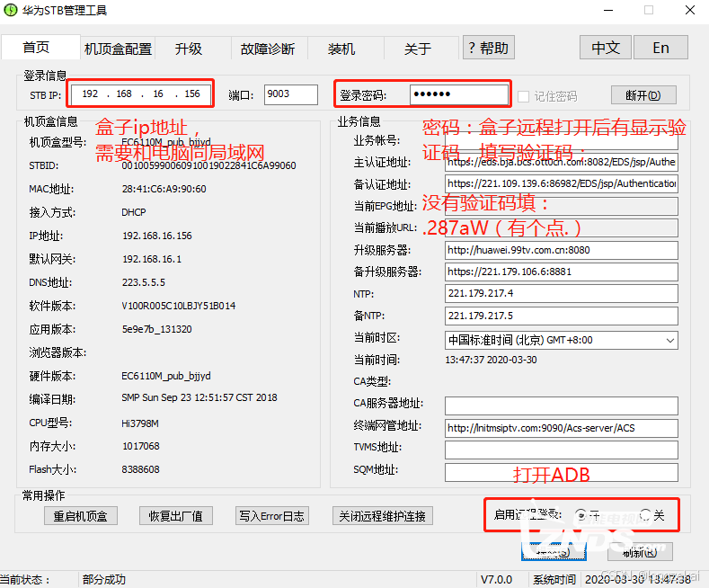The image size is (709, 588).
Task: Click the 端口 port field showing 9003
Action: pyautogui.click(x=291, y=94)
